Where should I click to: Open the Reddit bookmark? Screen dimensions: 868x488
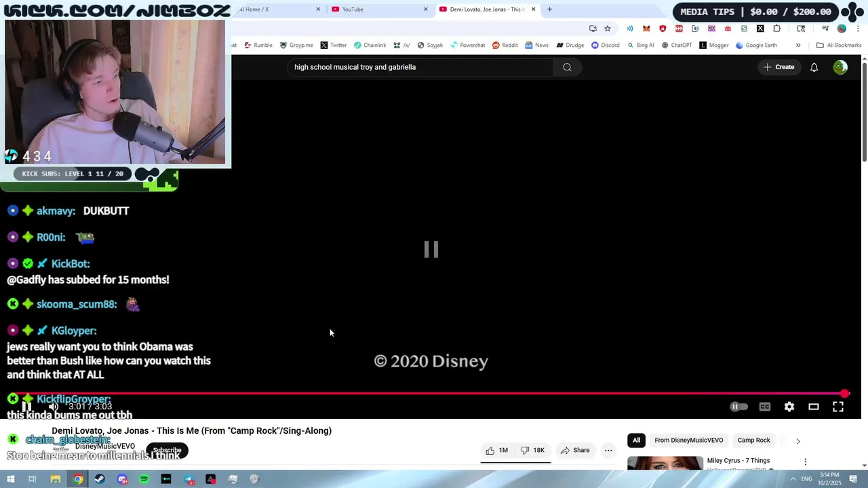[505, 45]
